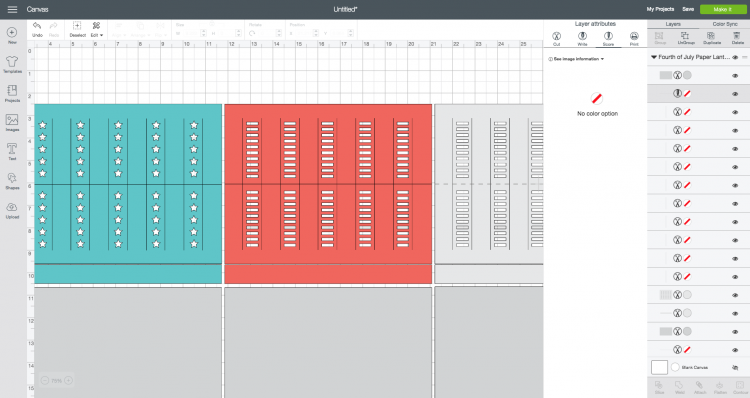
Task: Select the red slotted panel on canvas
Action: (x=328, y=194)
